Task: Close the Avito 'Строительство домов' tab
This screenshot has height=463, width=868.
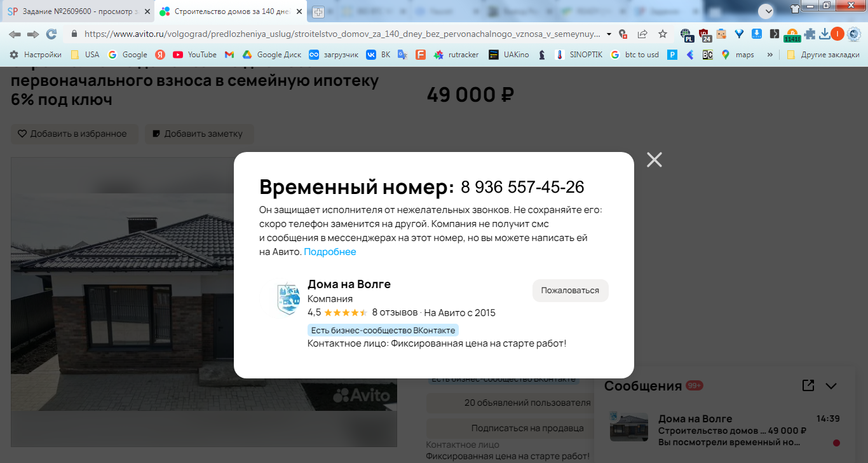Action: (299, 11)
